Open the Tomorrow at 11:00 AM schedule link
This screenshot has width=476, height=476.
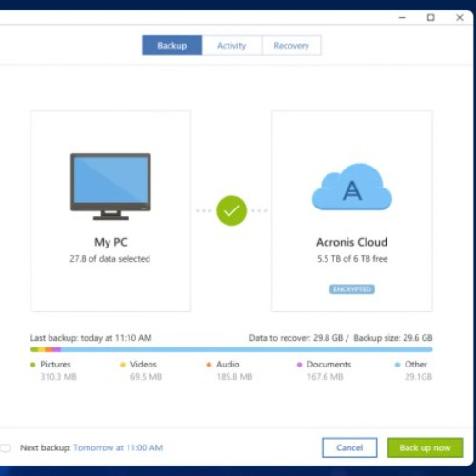click(x=118, y=447)
